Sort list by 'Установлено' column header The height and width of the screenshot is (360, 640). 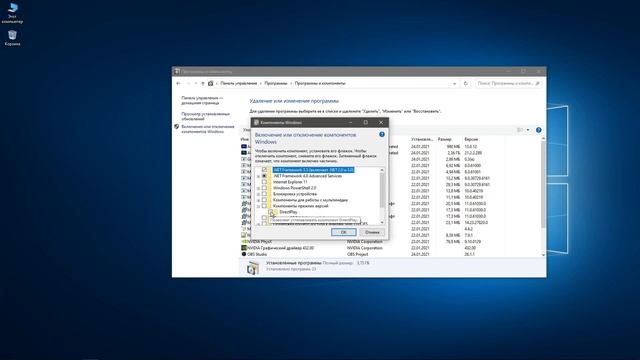pyautogui.click(x=422, y=139)
